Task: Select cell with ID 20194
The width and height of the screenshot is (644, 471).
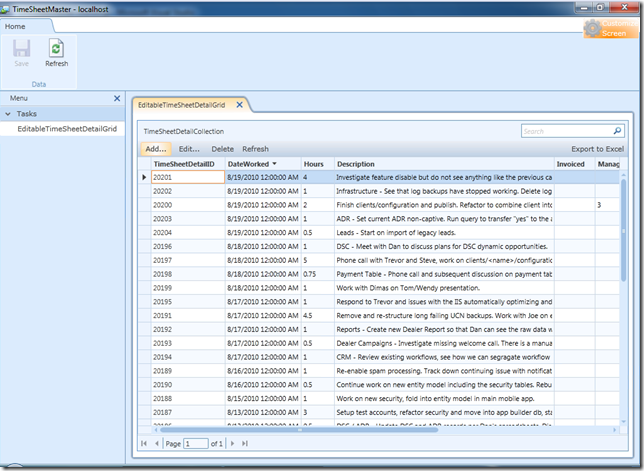Action: 188,357
